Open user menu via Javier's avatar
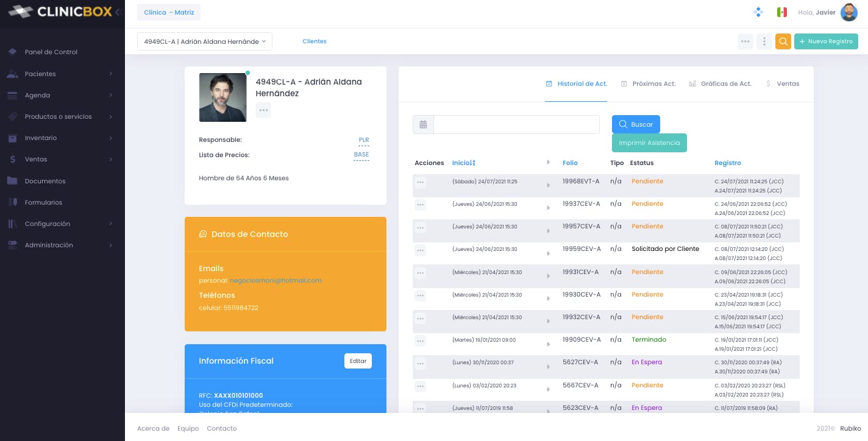This screenshot has height=441, width=868. (x=849, y=12)
